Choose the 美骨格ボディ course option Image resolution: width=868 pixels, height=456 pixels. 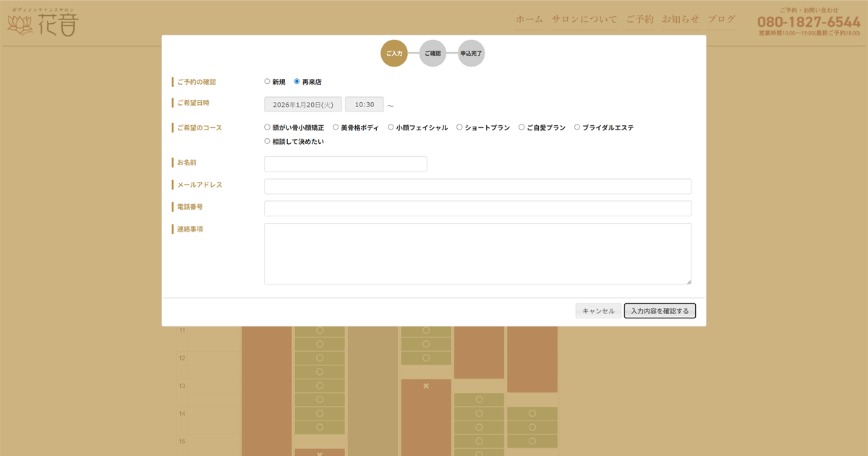coord(336,127)
